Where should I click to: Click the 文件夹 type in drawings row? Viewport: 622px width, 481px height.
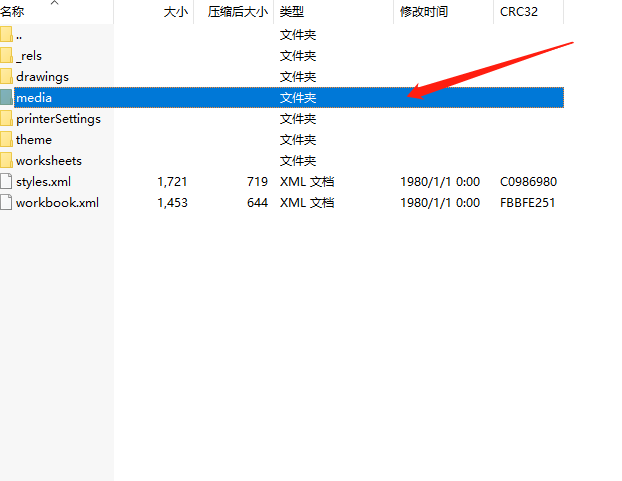298,77
